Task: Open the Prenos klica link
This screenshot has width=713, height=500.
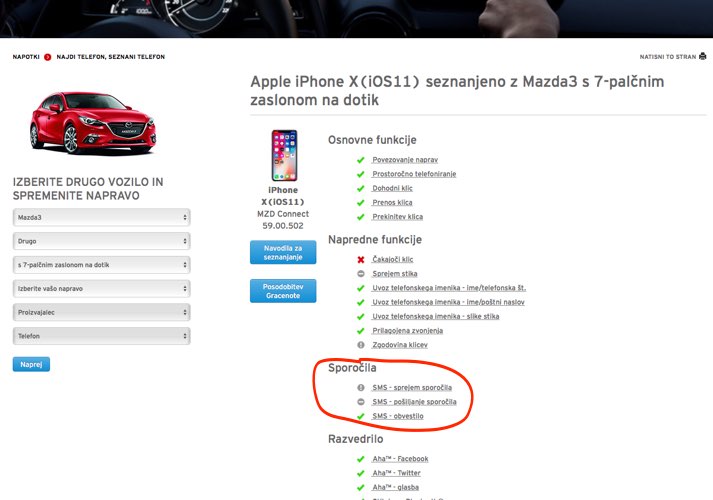Action: tap(392, 203)
